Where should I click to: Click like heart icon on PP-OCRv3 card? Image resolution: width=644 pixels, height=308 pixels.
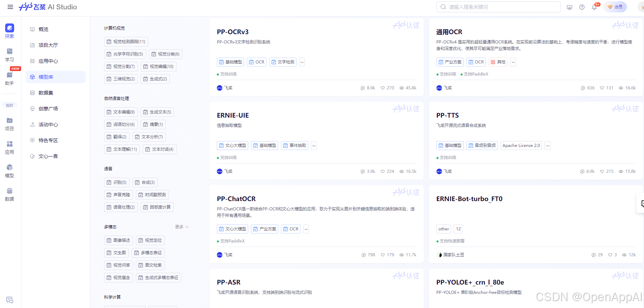pos(383,88)
